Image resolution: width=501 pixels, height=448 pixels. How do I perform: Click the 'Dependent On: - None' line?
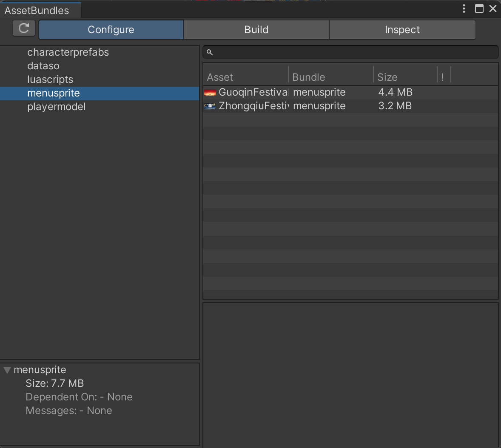tap(79, 397)
